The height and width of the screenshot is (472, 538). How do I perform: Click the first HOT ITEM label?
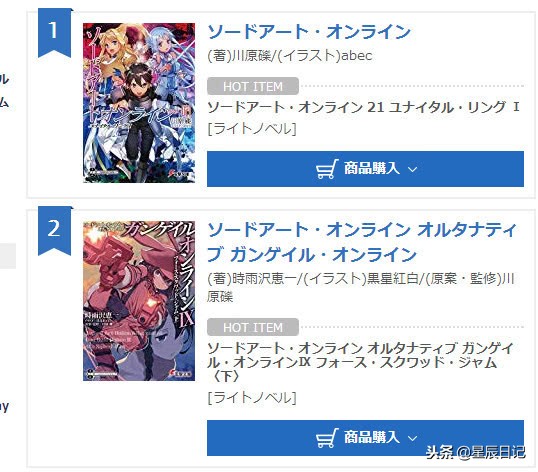253,86
